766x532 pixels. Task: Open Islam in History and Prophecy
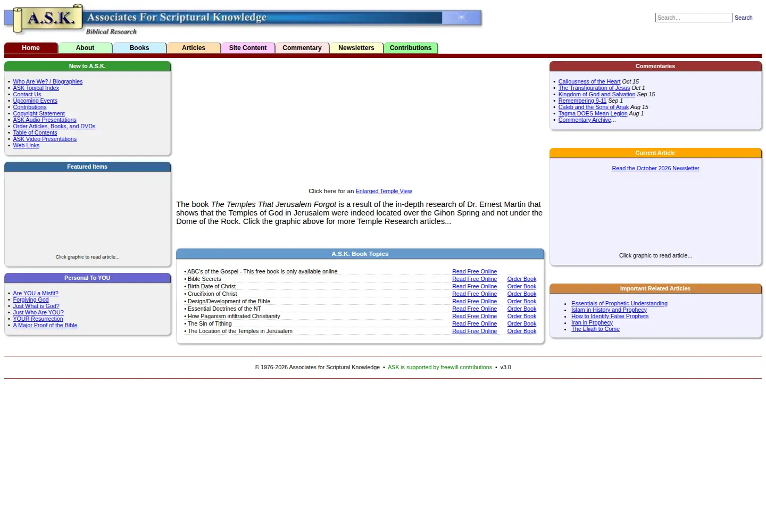pyautogui.click(x=609, y=310)
